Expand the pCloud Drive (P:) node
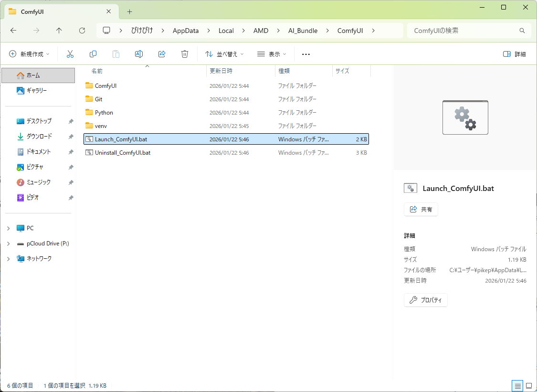Viewport: 537px width, 392px height. click(x=8, y=244)
